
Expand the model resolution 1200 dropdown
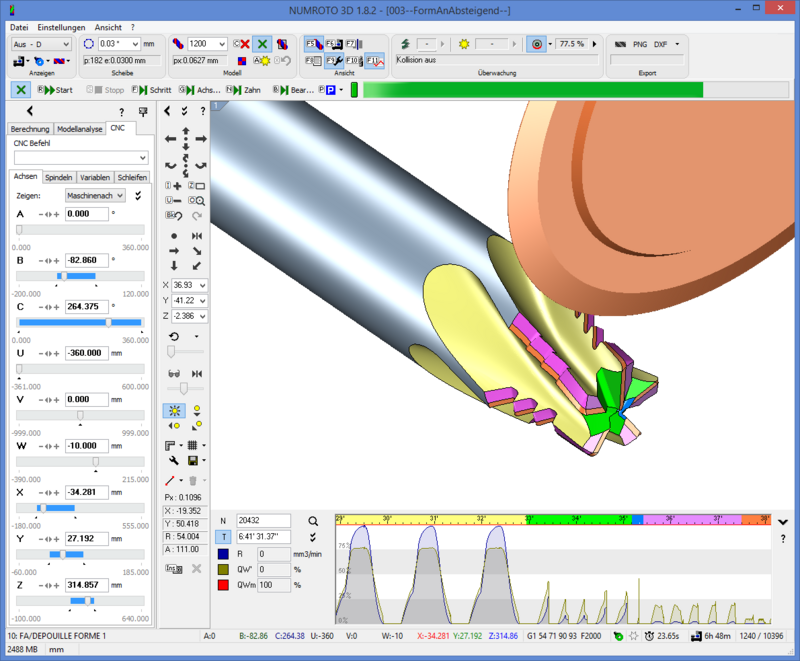pos(208,44)
